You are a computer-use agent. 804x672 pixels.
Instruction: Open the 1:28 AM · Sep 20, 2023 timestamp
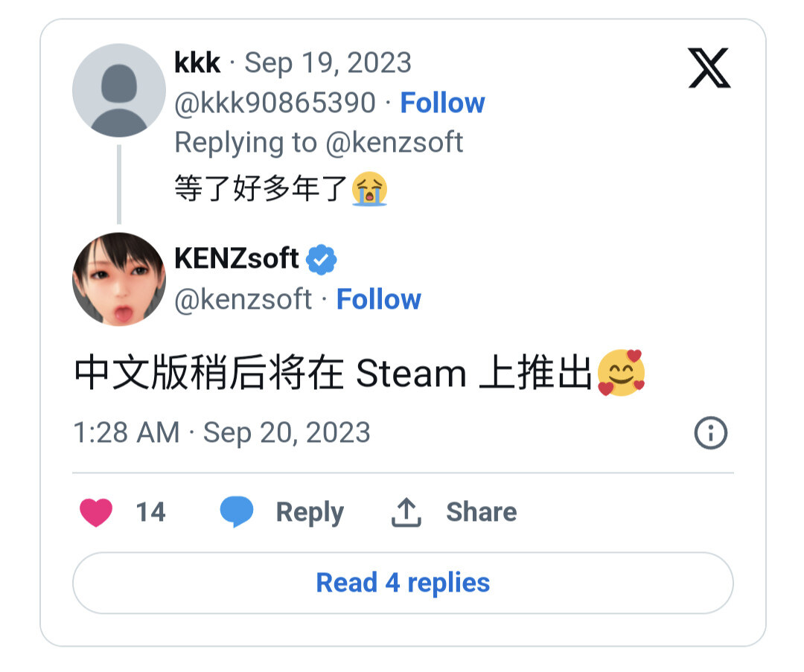coord(222,432)
